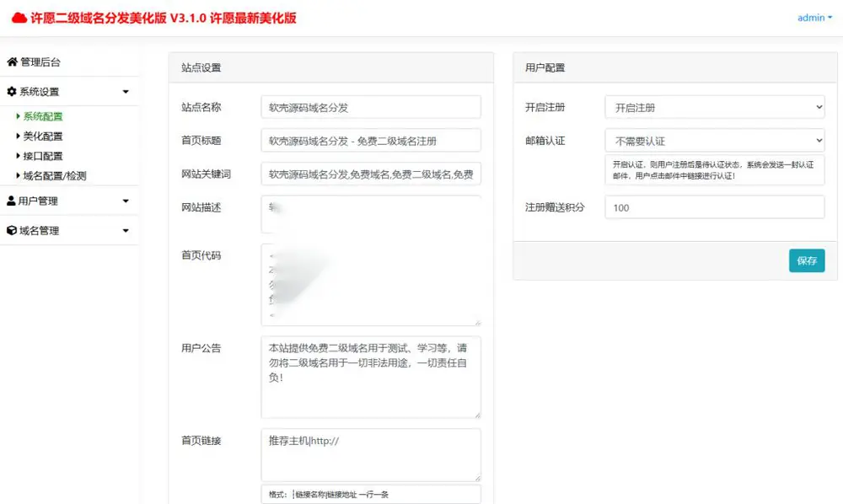This screenshot has height=504, width=843.
Task: Click the cube icon beside 域名管理
Action: click(11, 230)
